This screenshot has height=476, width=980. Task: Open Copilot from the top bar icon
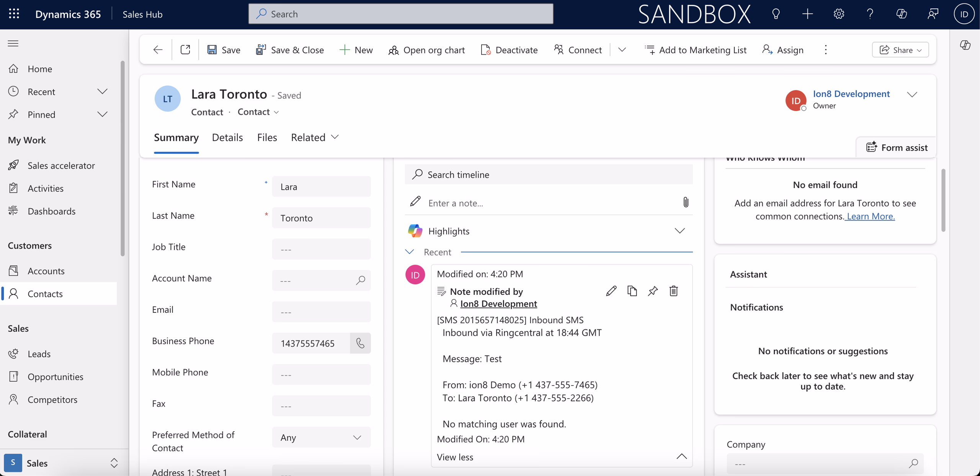[902, 14]
